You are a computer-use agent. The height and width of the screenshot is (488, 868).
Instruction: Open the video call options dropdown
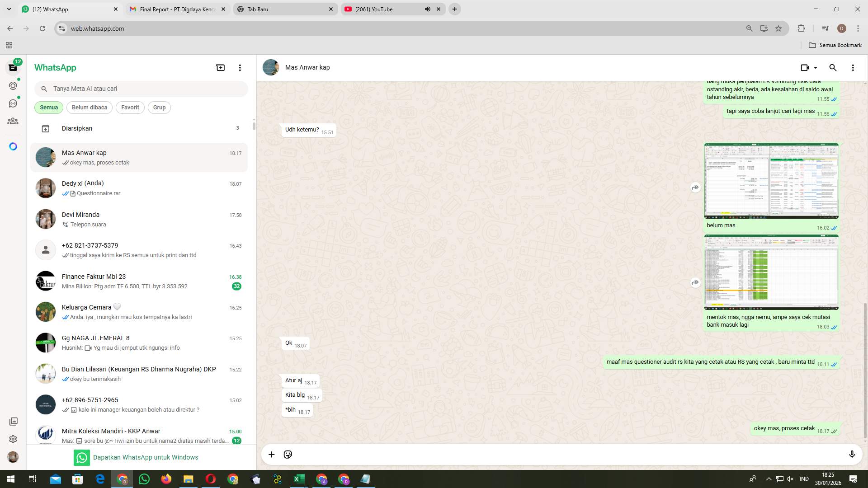816,67
